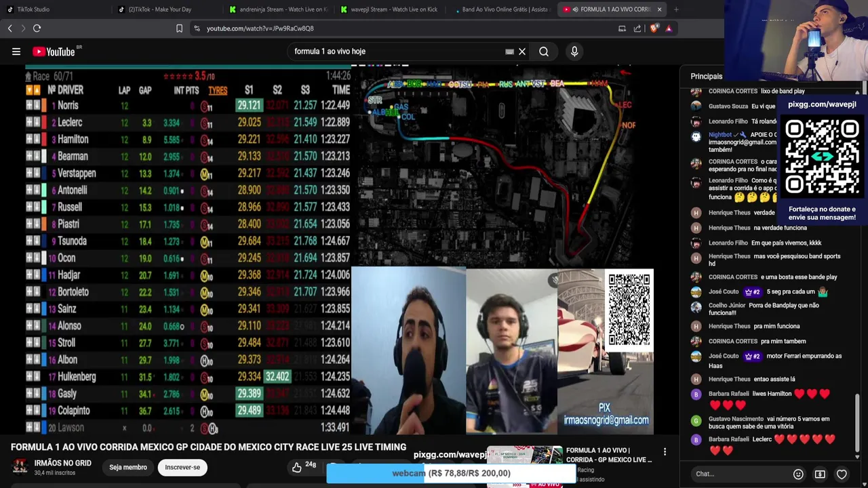
Task: Click chat message 'lixo de band play'
Action: pyautogui.click(x=783, y=91)
